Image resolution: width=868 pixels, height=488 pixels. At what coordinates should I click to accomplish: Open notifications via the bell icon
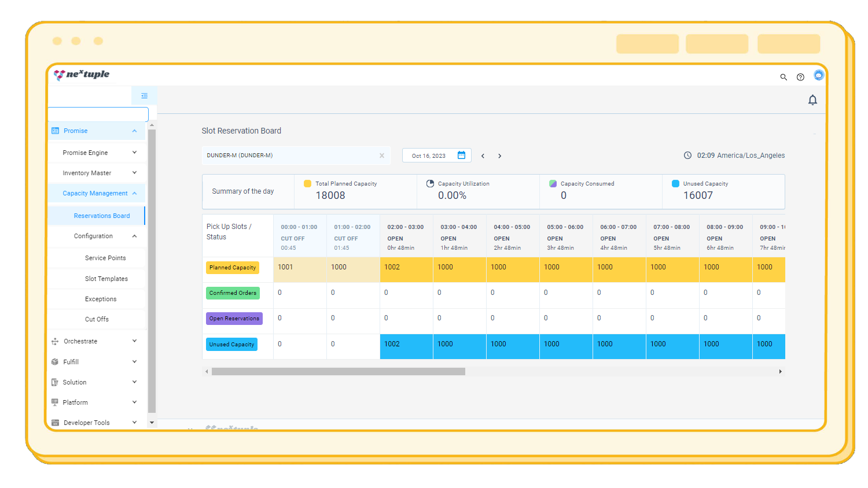click(813, 99)
